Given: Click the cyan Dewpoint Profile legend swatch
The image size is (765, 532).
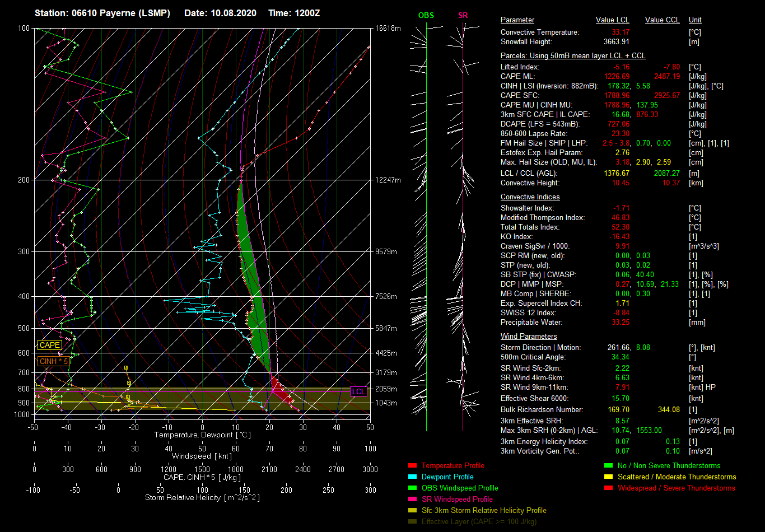Looking at the screenshot, I should 412,477.
